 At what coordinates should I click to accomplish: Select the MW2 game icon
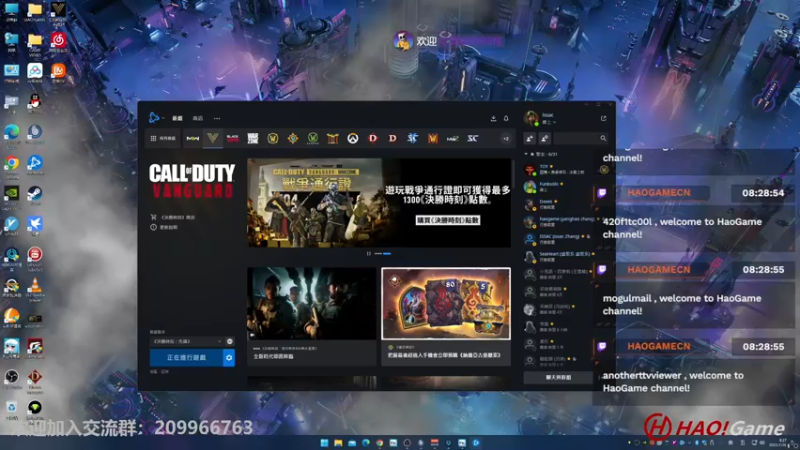tap(453, 138)
